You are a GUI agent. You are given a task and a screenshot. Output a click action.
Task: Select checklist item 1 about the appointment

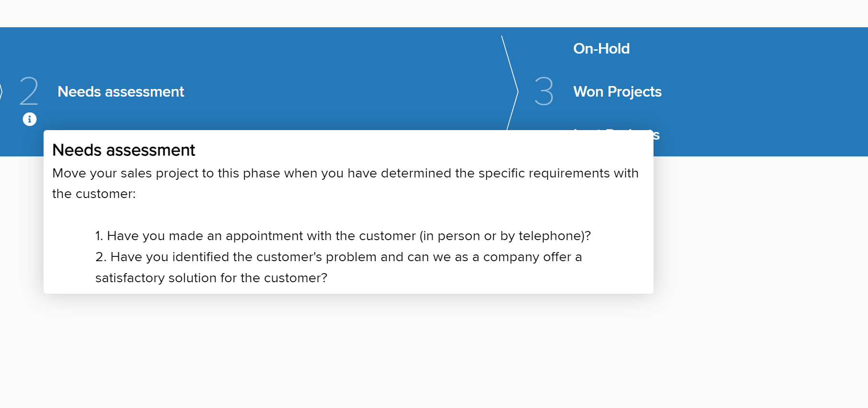(x=343, y=236)
